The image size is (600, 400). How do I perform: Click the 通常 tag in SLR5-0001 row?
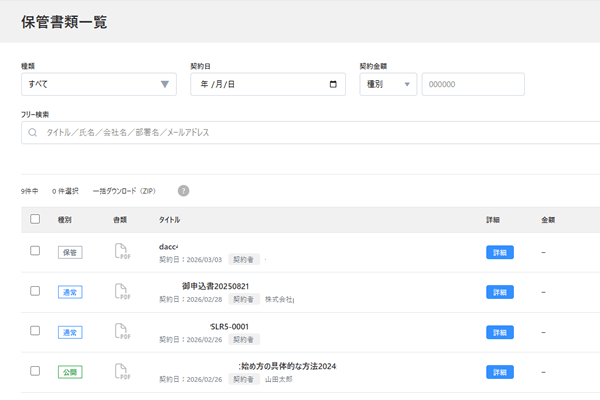(70, 332)
